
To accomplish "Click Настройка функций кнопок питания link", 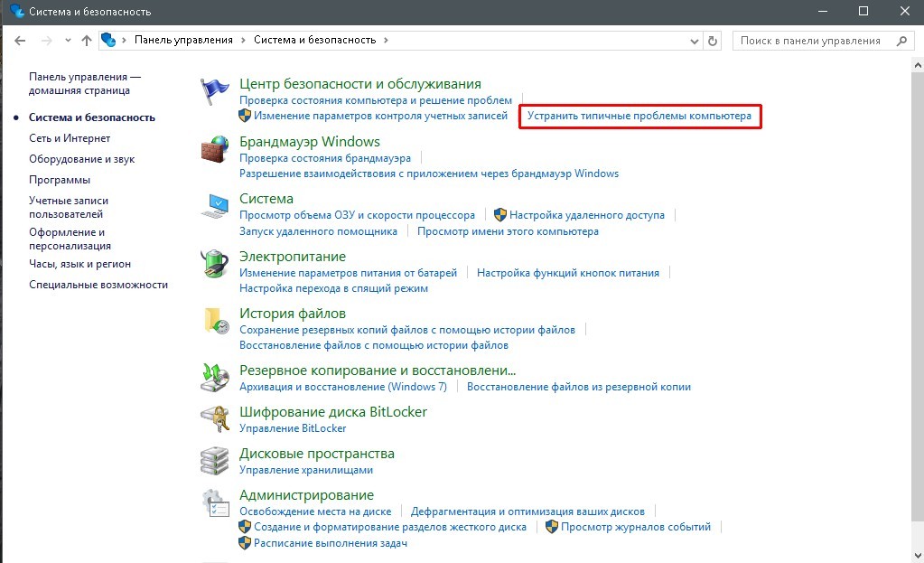I will click(568, 273).
